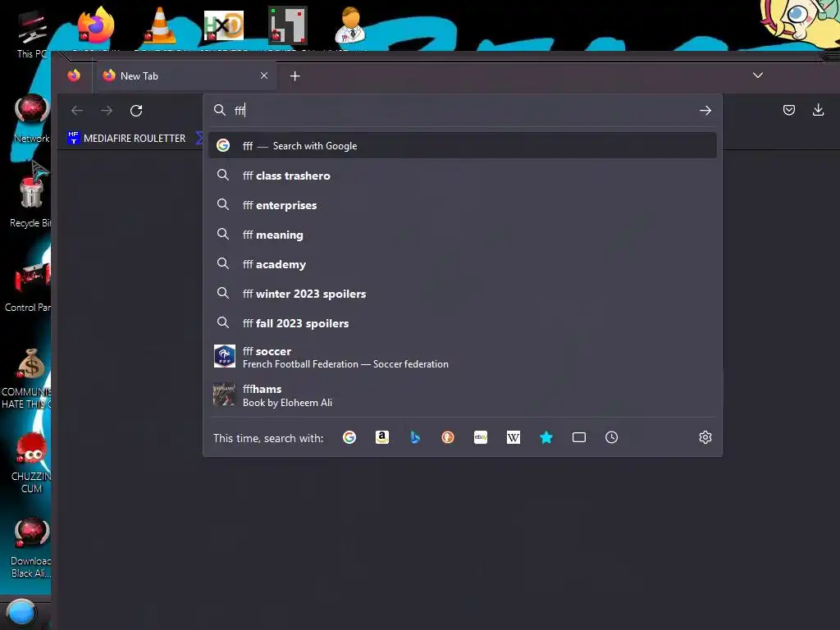Search this time with Bing
The image size is (840, 630).
point(414,438)
